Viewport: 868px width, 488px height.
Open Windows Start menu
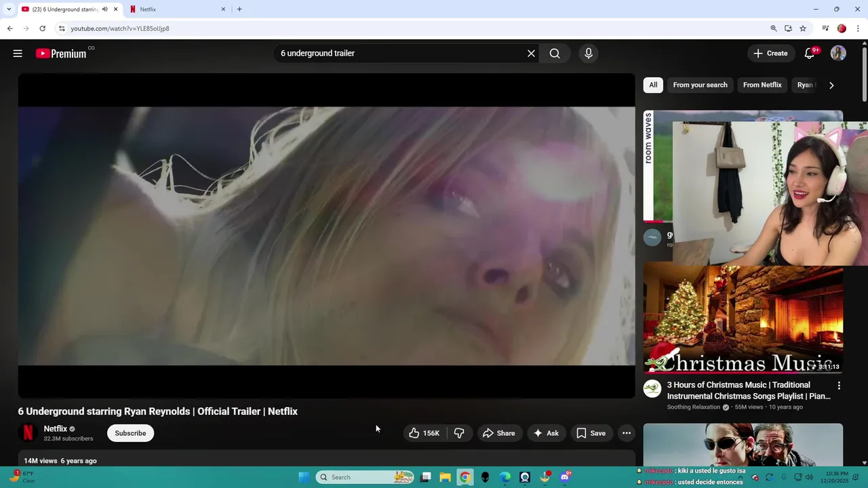point(304,477)
